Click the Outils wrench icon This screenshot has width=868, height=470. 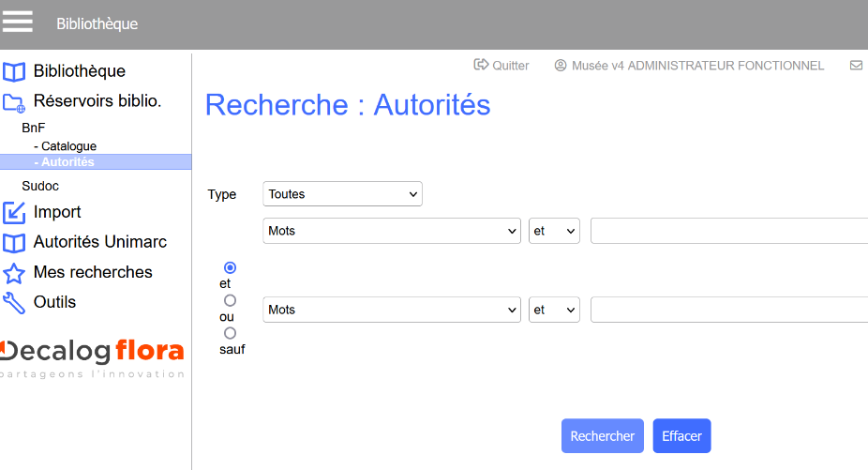tap(14, 303)
